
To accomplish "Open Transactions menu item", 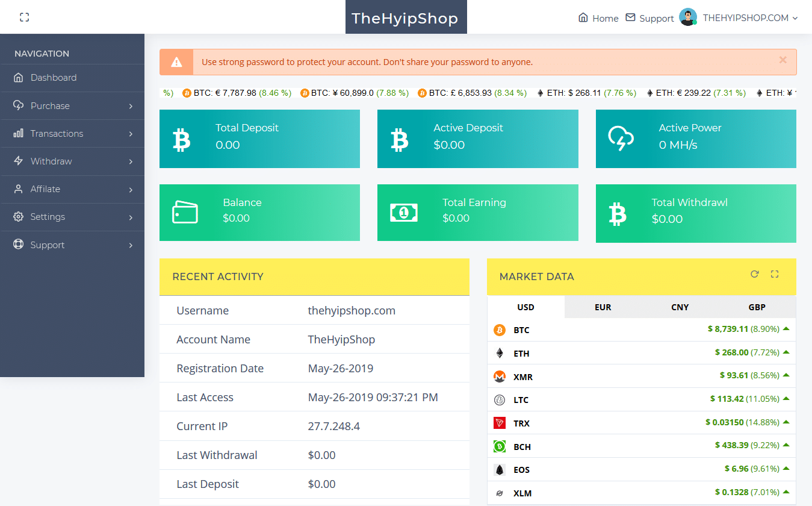I will point(72,133).
